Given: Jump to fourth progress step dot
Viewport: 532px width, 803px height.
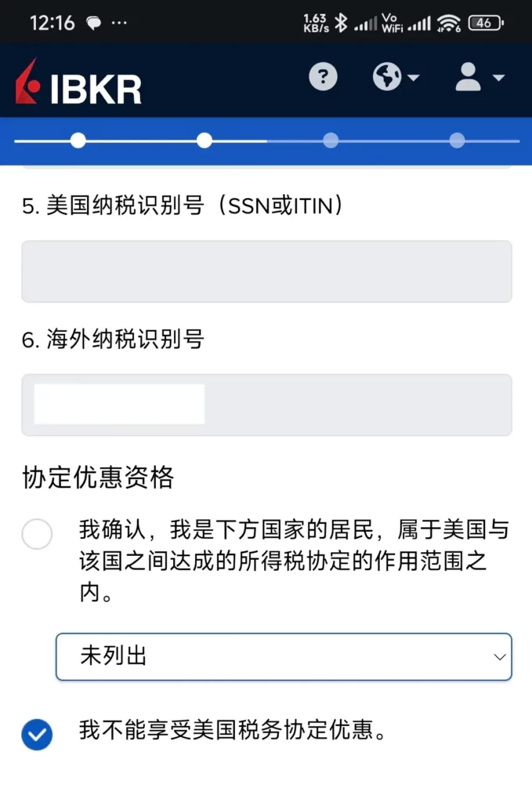Looking at the screenshot, I should tap(457, 140).
